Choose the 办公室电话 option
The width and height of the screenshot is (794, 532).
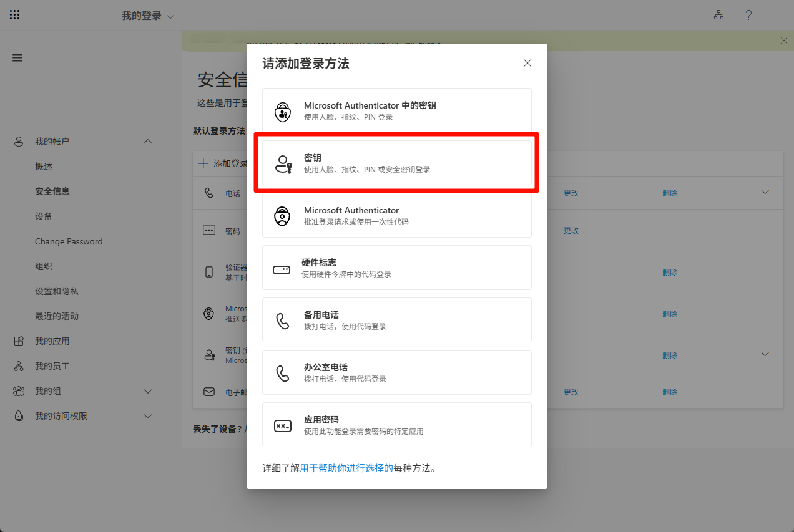(x=397, y=372)
